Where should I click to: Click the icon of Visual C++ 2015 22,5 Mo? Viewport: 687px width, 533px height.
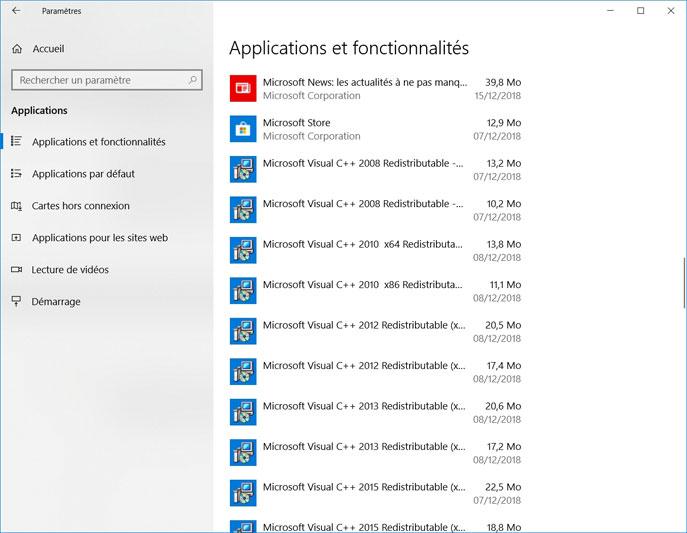tap(243, 493)
